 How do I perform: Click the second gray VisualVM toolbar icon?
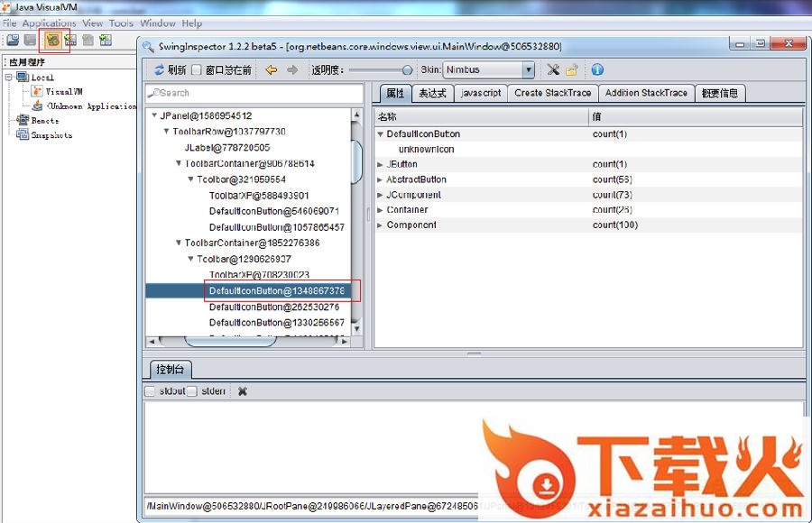tap(31, 40)
